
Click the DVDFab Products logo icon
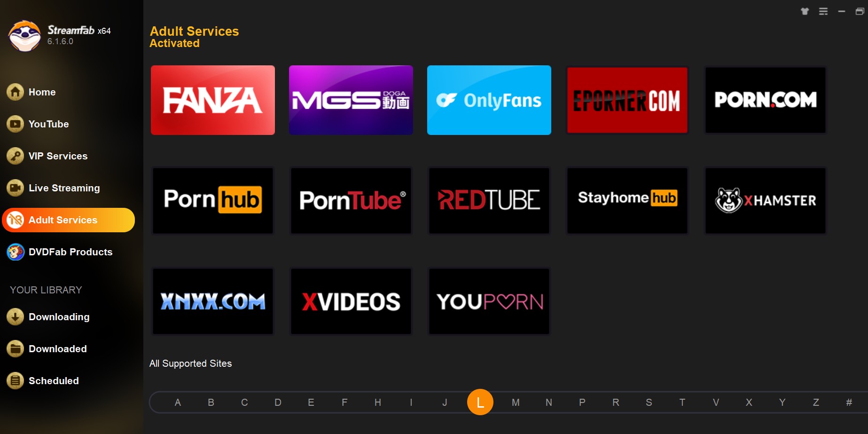pyautogui.click(x=15, y=252)
